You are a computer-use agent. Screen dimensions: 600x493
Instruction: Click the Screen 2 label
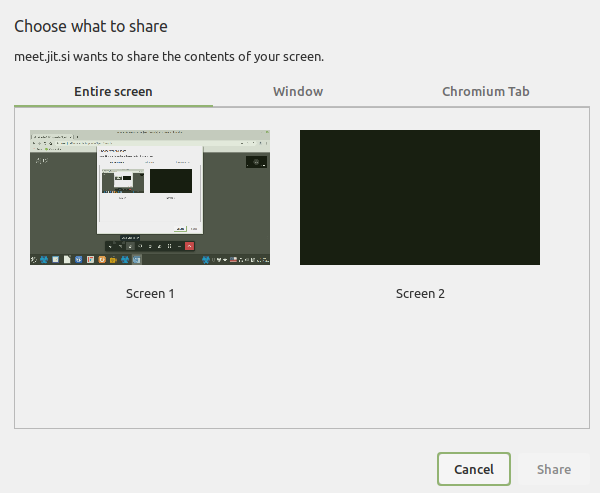click(420, 294)
